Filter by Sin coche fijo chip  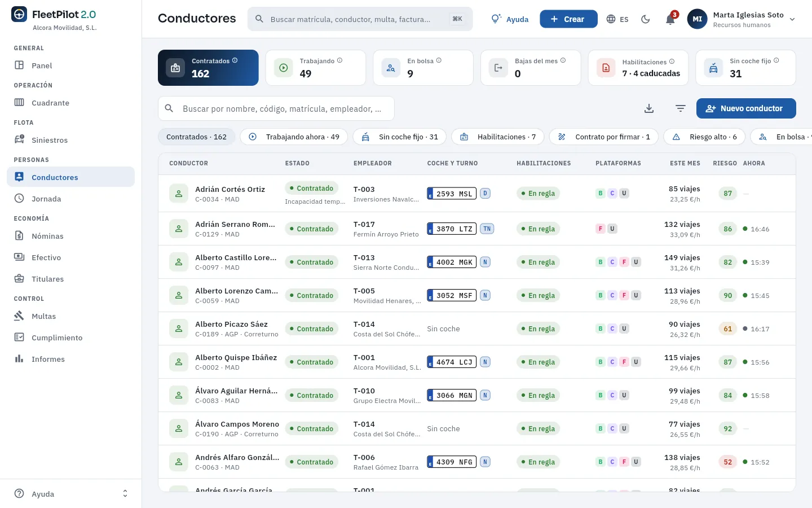pyautogui.click(x=400, y=137)
